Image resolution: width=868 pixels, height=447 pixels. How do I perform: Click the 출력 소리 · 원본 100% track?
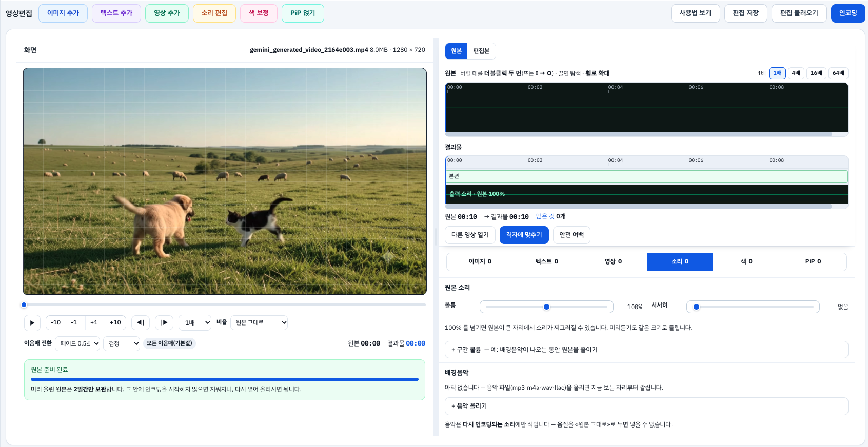point(646,194)
